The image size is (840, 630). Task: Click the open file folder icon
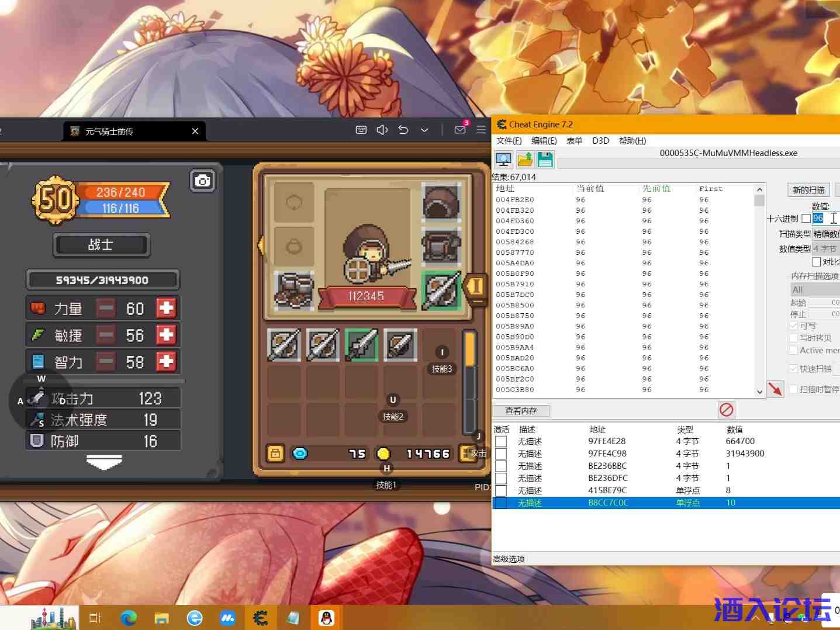pyautogui.click(x=525, y=159)
